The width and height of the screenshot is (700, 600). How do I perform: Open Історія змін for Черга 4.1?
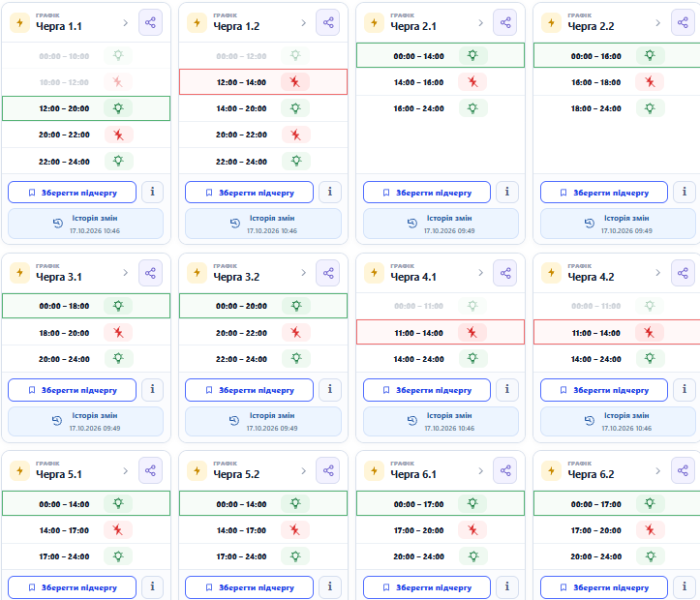[x=441, y=421]
